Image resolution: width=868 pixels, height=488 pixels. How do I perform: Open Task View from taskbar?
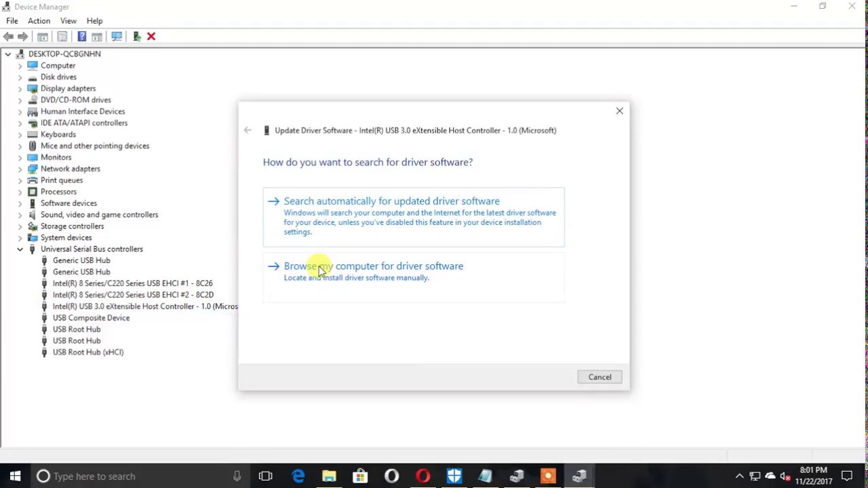coord(265,476)
